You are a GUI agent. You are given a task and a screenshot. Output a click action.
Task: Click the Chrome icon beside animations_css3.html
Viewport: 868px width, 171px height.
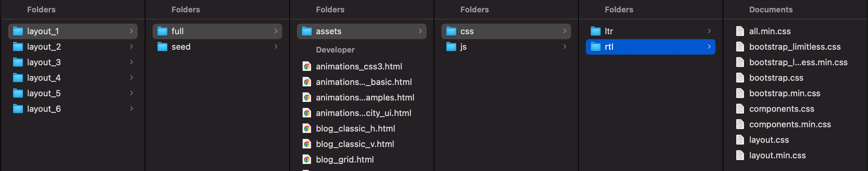click(307, 67)
